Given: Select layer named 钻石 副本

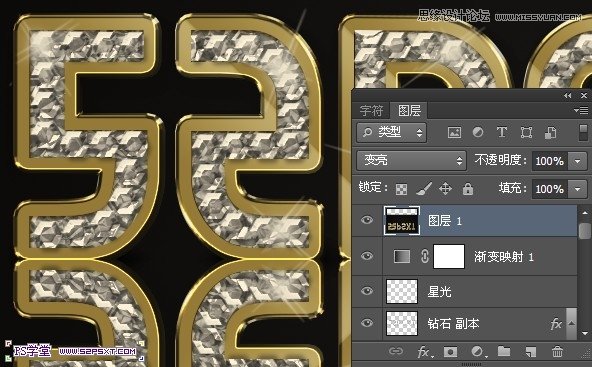Looking at the screenshot, I should [x=453, y=324].
